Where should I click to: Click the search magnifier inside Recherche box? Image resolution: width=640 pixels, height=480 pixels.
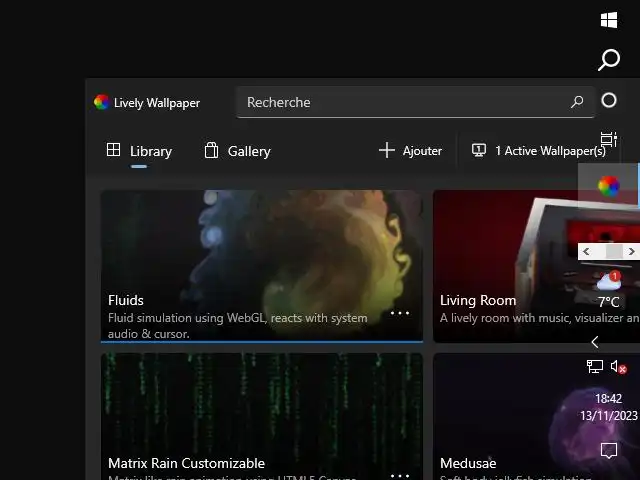pyautogui.click(x=577, y=102)
